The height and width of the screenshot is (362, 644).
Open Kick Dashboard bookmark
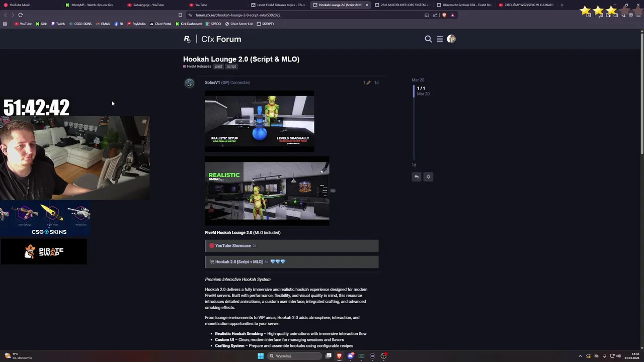[189, 24]
